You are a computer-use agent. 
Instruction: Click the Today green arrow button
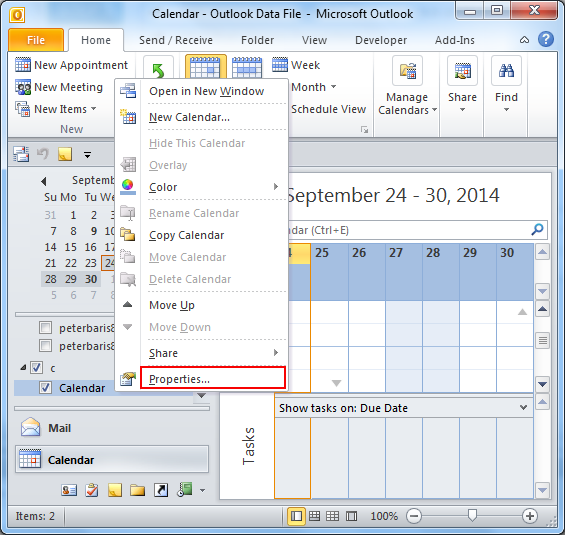(x=158, y=71)
